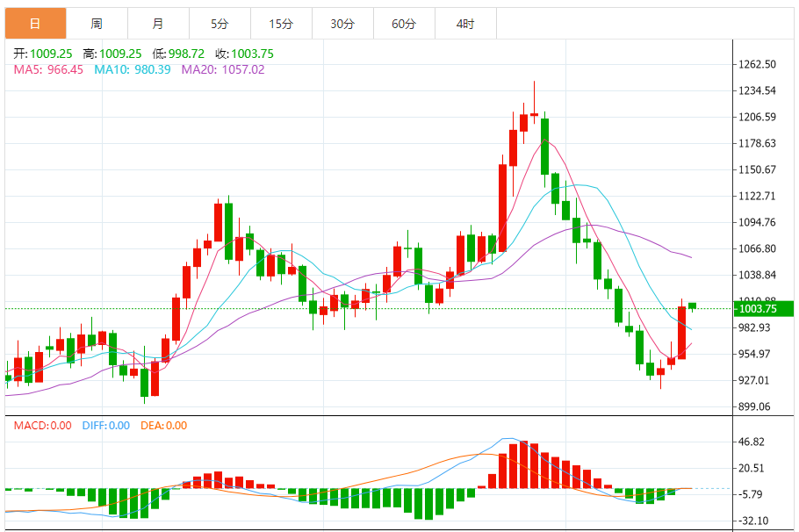Open the 30分 interval tab
The image size is (799, 532).
click(x=342, y=24)
